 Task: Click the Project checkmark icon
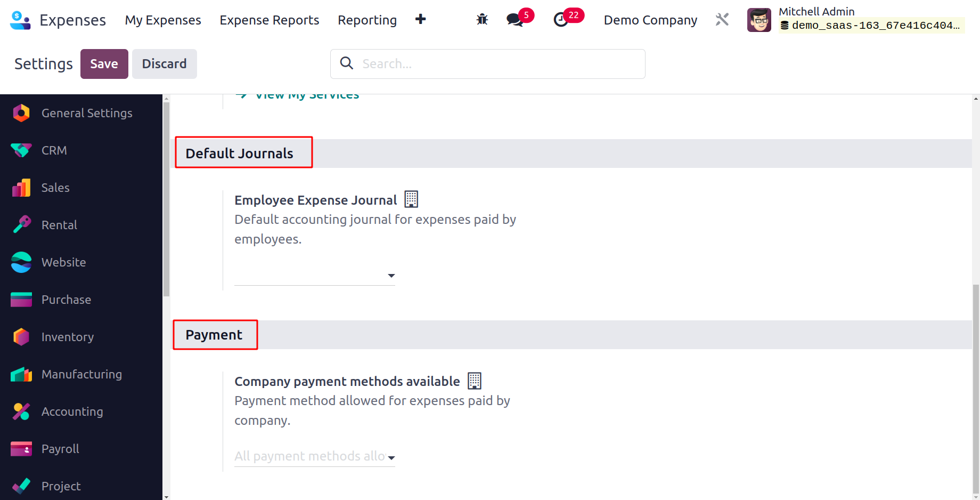[x=21, y=486]
